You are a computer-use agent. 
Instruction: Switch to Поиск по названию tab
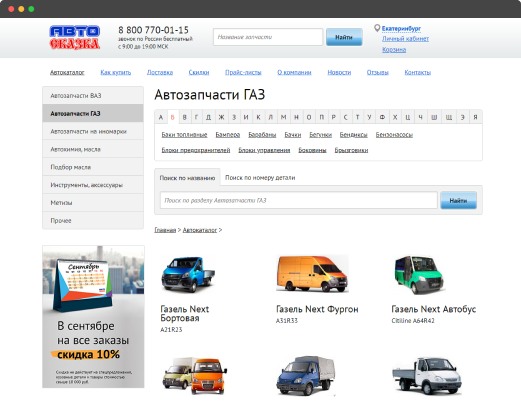[187, 178]
